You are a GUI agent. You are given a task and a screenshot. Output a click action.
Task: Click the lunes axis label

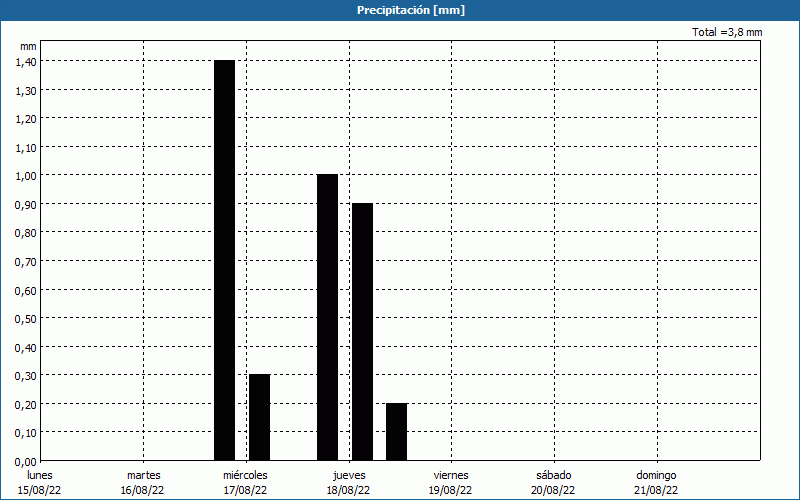coord(40,475)
